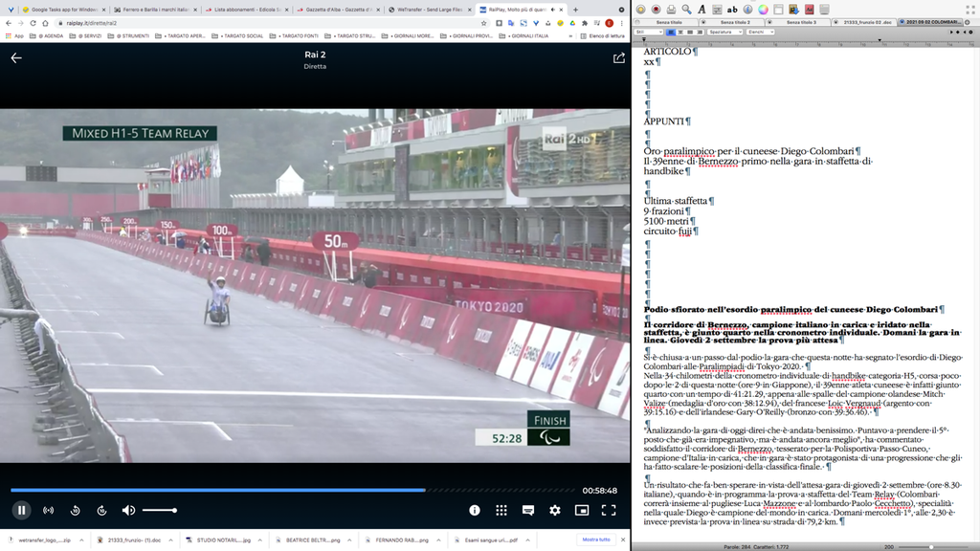980x551 pixels.
Task: Open the color wheel in the editor toolbar
Action: point(763,10)
